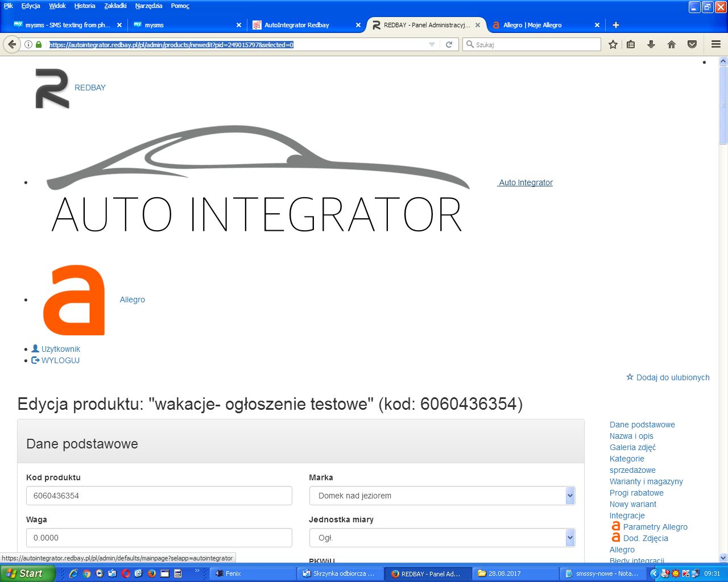728x582 pixels.
Task: Click Dodaj do ulubionych link
Action: pos(672,377)
